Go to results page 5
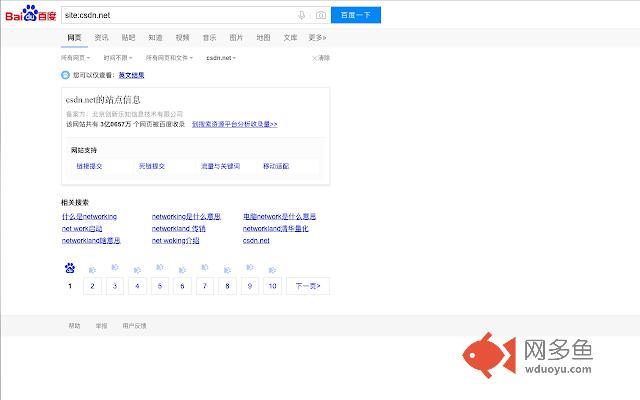This screenshot has height=400, width=640. [160, 286]
